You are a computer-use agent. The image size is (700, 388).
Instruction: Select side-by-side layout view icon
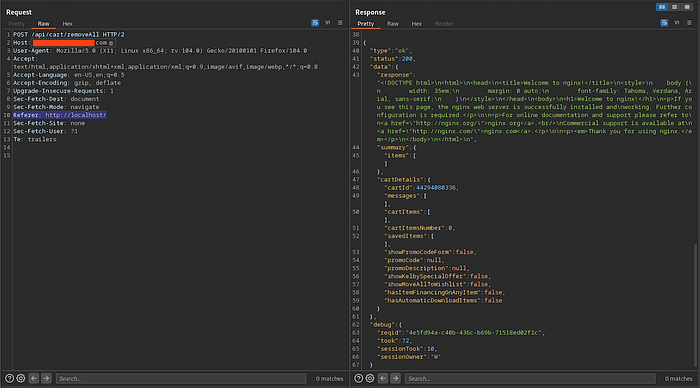point(662,7)
